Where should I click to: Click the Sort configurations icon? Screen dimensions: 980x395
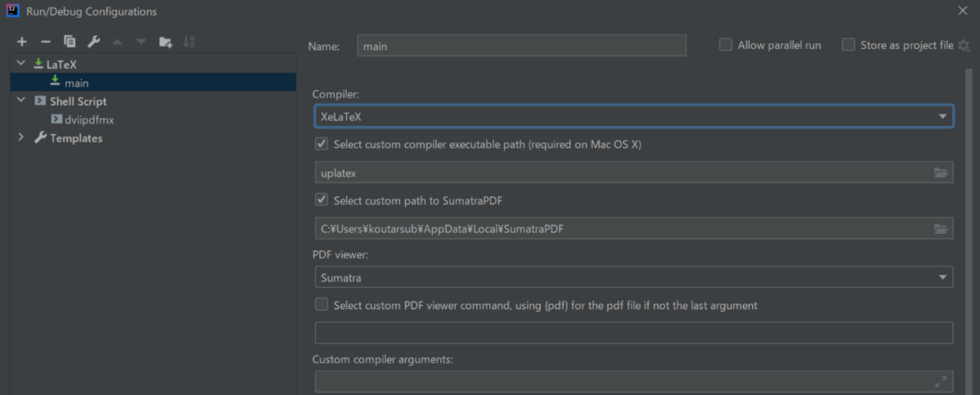coord(189,42)
